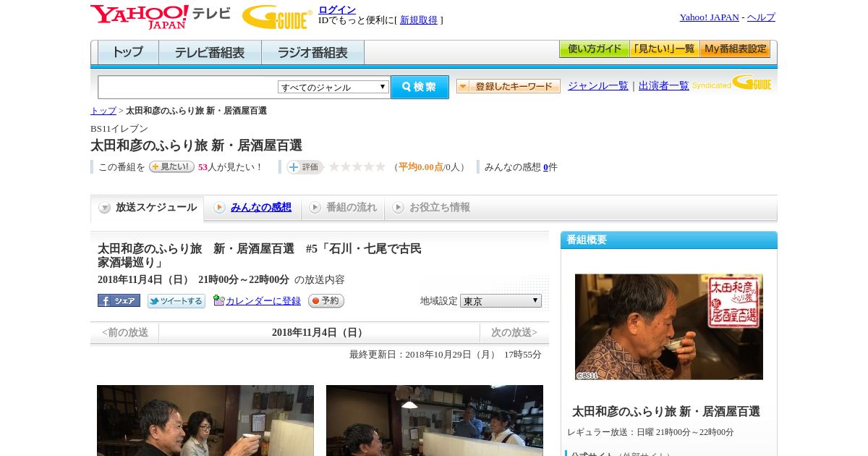The image size is (868, 456).
Task: Click the Syndicated G-GUIDE logo
Action: coord(731,83)
